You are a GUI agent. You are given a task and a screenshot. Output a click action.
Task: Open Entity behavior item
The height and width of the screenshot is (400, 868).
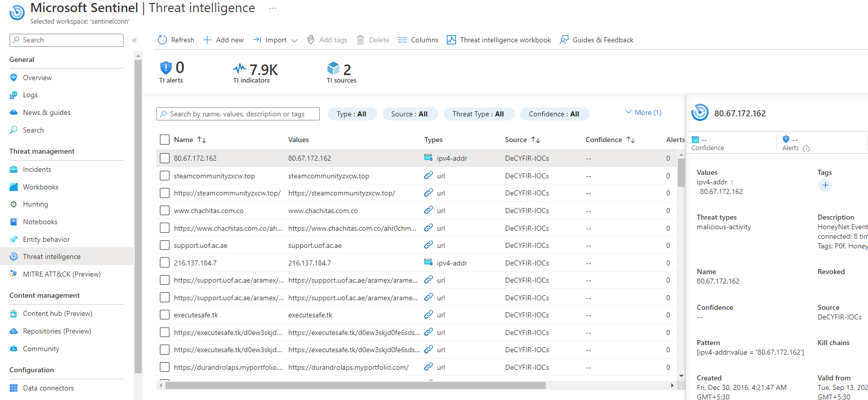pos(46,239)
